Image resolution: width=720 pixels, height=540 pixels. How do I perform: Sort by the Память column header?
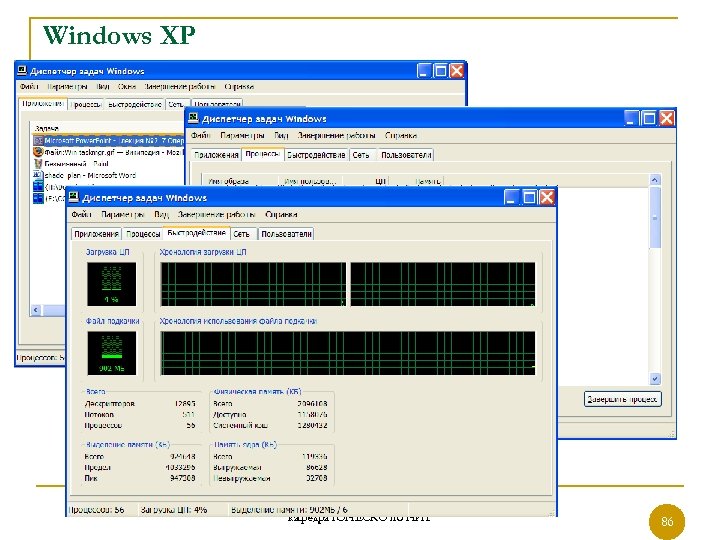416,180
